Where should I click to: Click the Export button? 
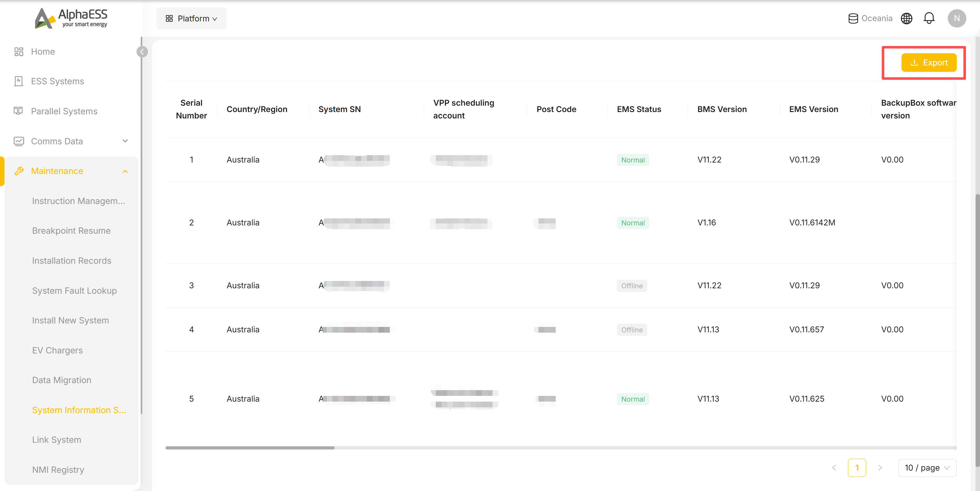pos(929,63)
